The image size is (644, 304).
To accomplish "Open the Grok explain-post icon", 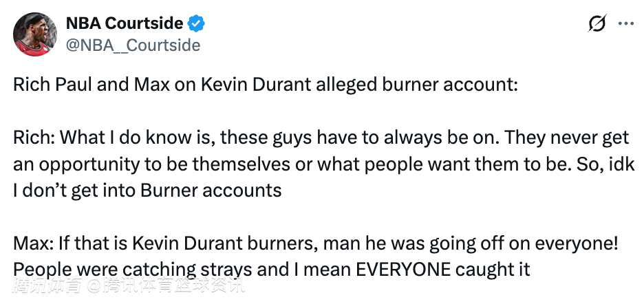I will [x=597, y=24].
